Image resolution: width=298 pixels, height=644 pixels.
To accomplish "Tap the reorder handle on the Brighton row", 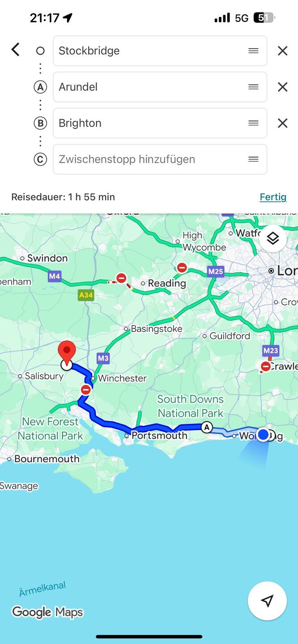I will (253, 123).
